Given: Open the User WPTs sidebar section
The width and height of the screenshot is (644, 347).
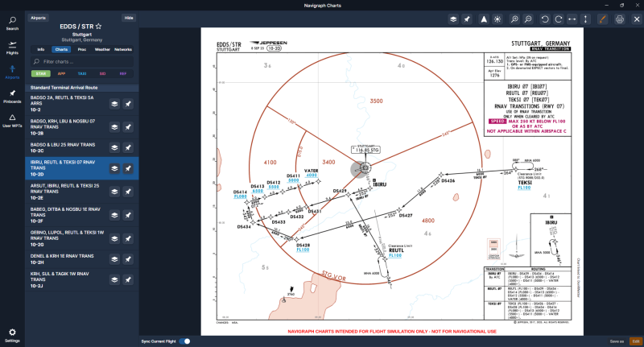Looking at the screenshot, I should click(12, 121).
